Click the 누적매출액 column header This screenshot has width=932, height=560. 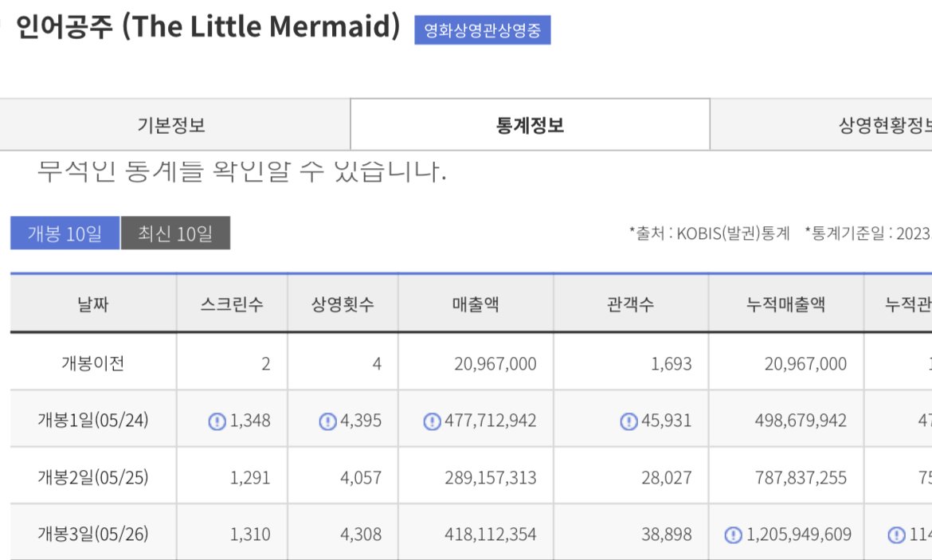785,303
